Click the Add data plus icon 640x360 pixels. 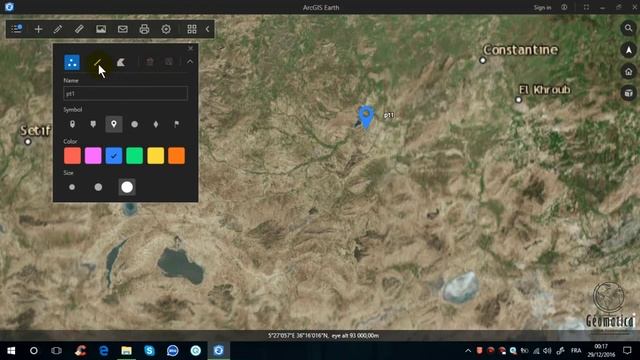(38, 29)
